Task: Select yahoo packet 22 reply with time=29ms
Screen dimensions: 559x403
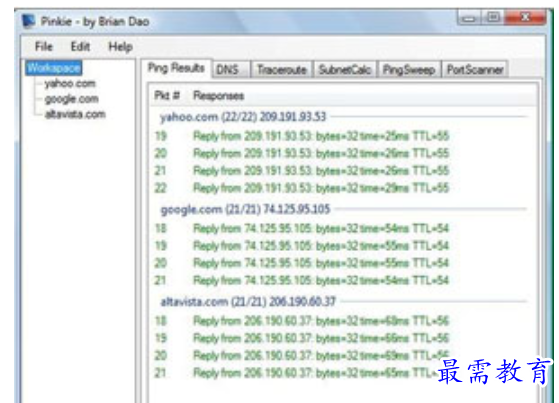Action: click(302, 188)
